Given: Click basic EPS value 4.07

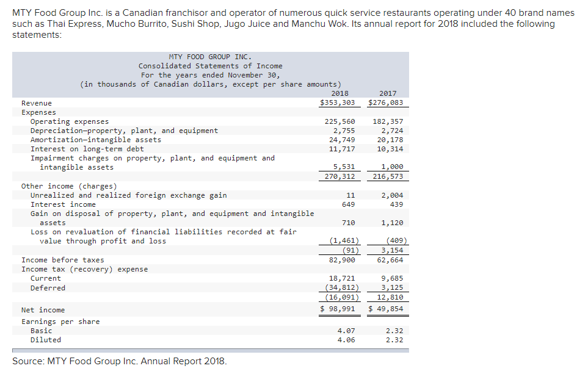Looking at the screenshot, I should 346,331.
